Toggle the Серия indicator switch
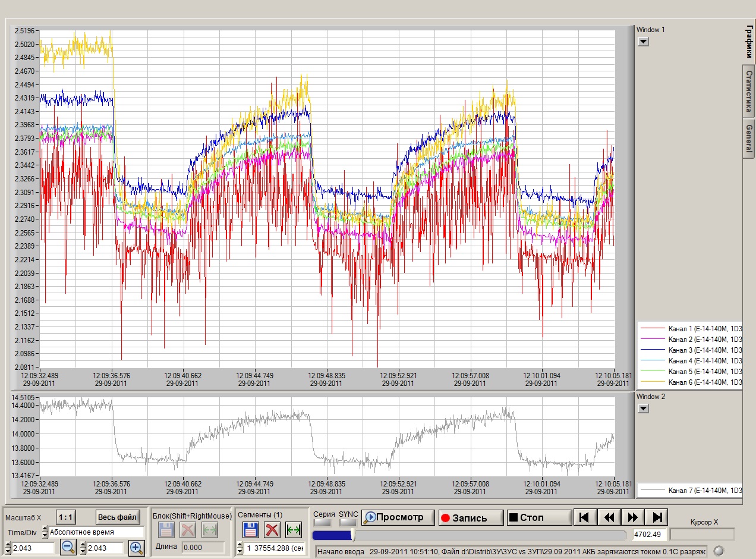This screenshot has width=756, height=559. [322, 522]
